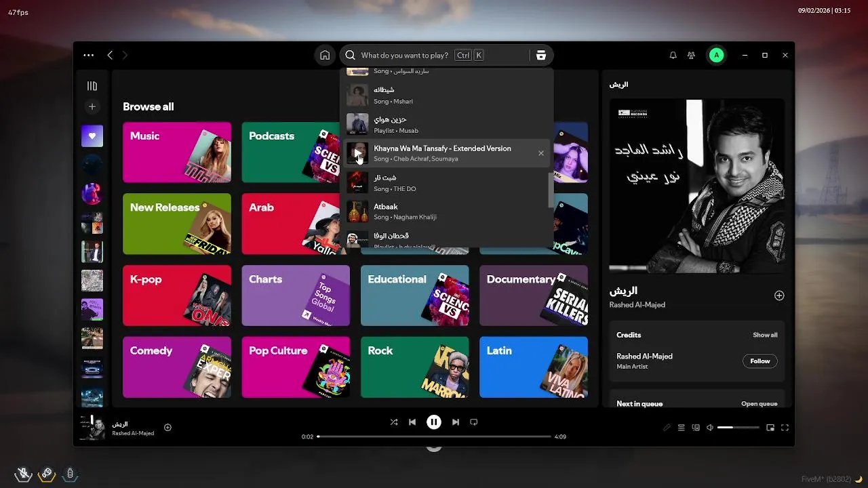
Task: Click the الريش song title in right panel
Action: tap(623, 291)
